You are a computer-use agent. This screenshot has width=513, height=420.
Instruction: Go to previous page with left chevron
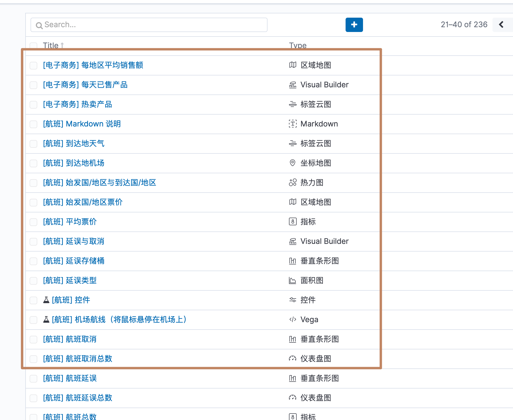pos(501,24)
